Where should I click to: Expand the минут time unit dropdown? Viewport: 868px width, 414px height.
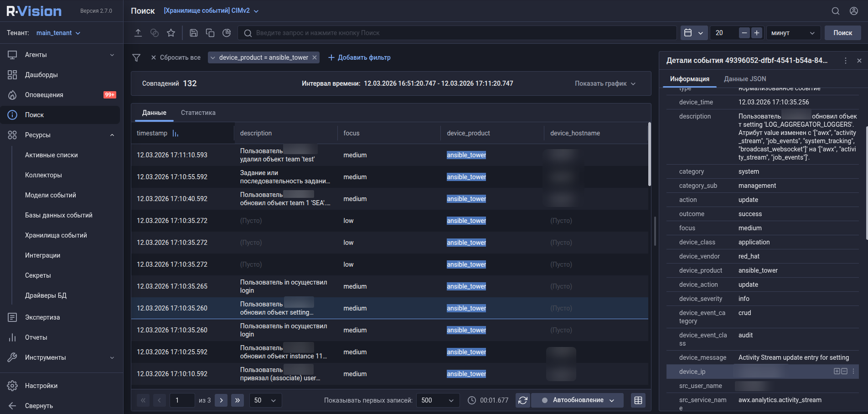tap(793, 32)
